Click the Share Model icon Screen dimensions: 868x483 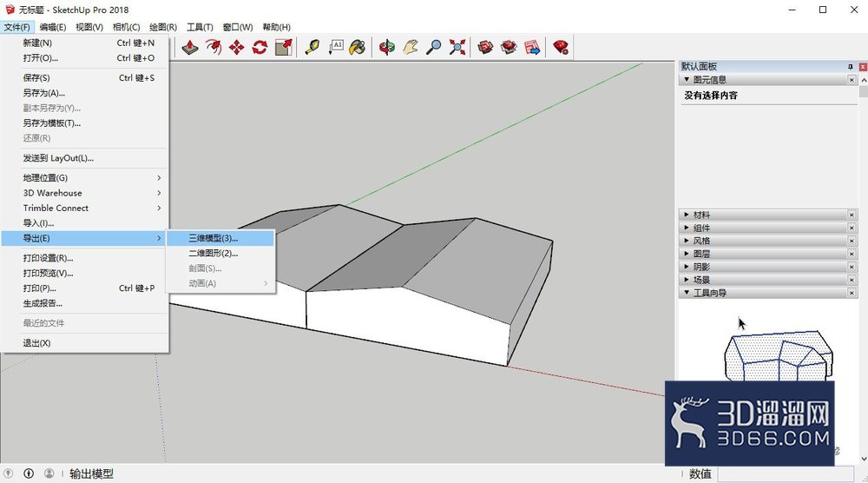pyautogui.click(x=509, y=47)
